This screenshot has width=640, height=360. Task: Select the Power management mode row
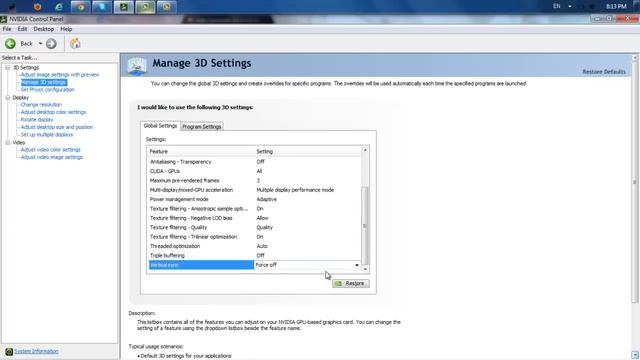point(255,200)
